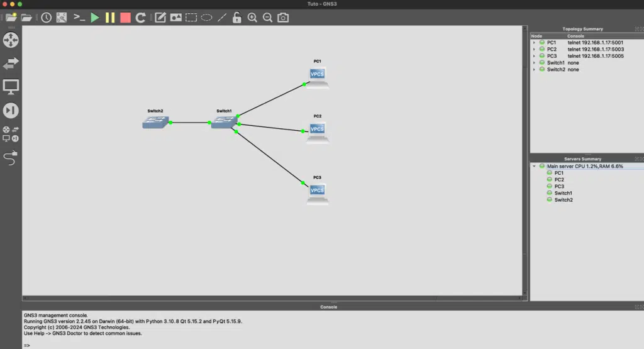Select Main server CPU 1.2% row
644x349 pixels.
pos(587,166)
